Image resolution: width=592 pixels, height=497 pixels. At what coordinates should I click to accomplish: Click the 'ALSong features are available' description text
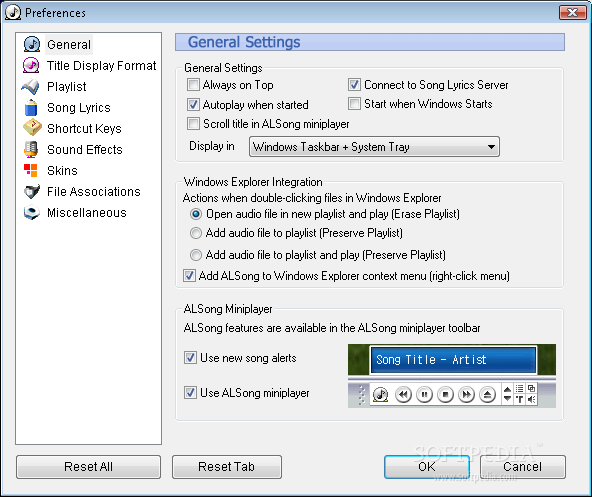pyautogui.click(x=332, y=328)
